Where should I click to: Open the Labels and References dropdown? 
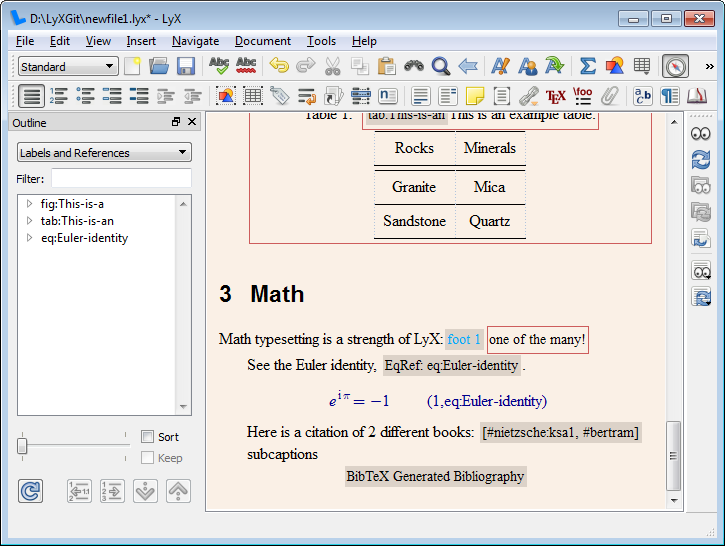tap(104, 153)
